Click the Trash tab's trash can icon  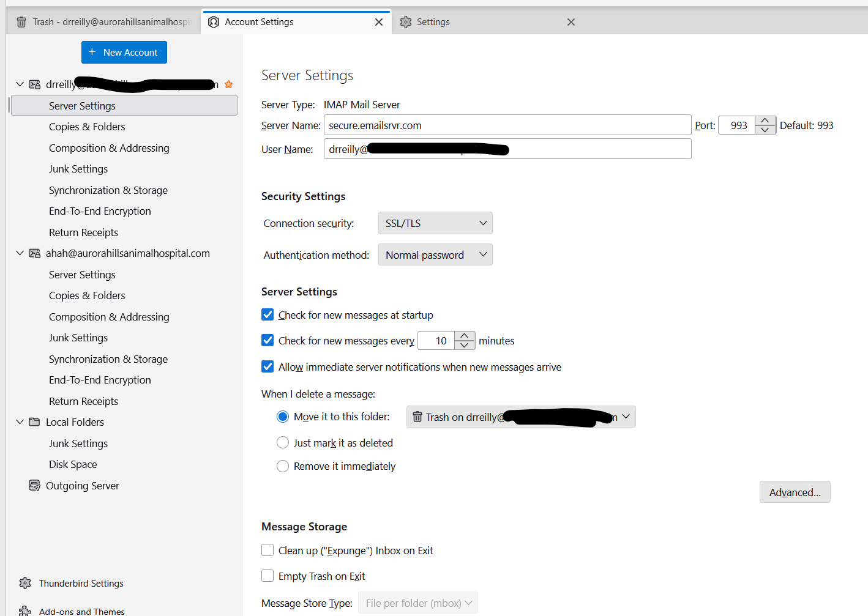coord(21,22)
